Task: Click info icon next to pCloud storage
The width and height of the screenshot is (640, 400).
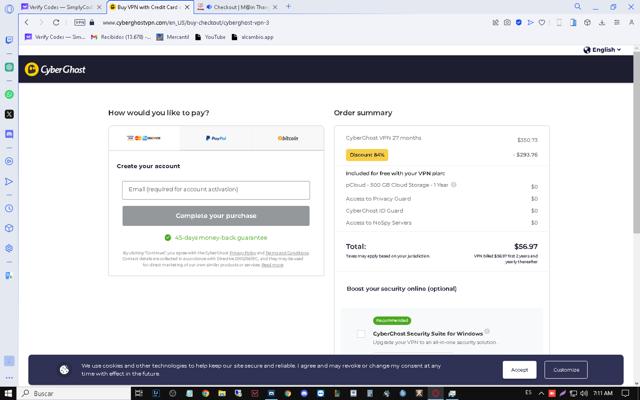Action: tap(453, 185)
